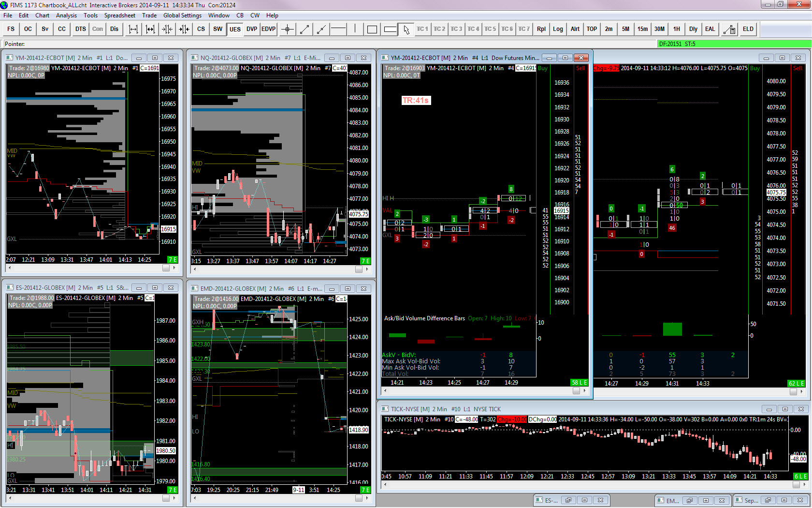This screenshot has width=812, height=508.
Task: Click the OC toolbar button
Action: click(28, 29)
